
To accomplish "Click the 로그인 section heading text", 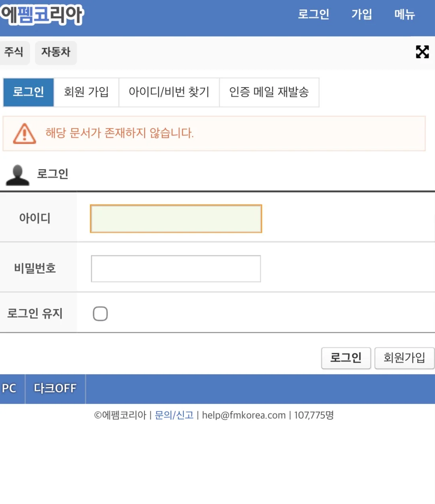I will click(x=53, y=174).
